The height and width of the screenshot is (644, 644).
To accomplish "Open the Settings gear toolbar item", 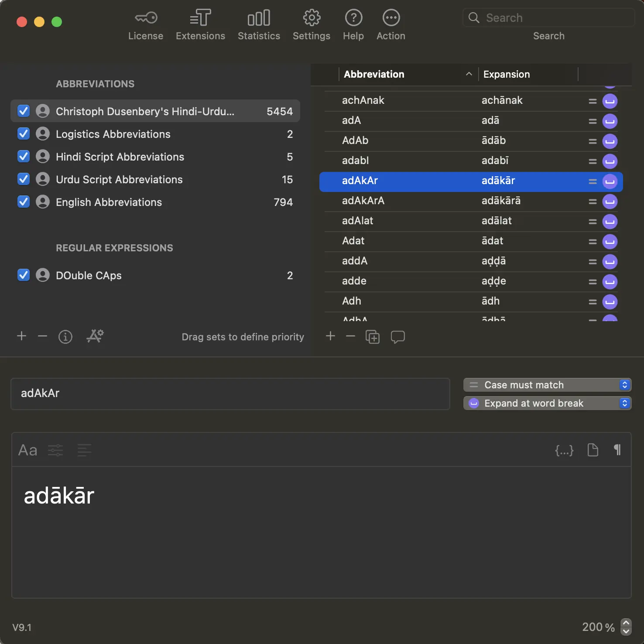I will coord(312,25).
